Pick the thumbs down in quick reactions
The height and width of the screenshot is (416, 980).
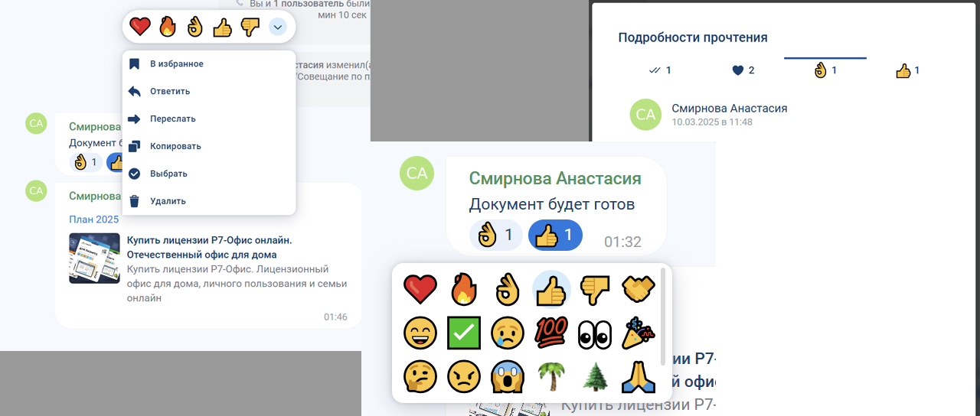point(250,28)
